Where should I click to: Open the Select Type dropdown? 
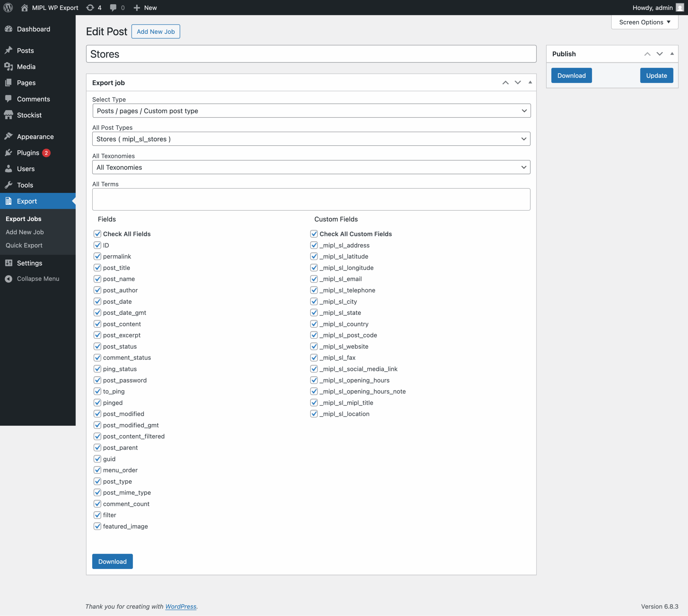coord(311,111)
